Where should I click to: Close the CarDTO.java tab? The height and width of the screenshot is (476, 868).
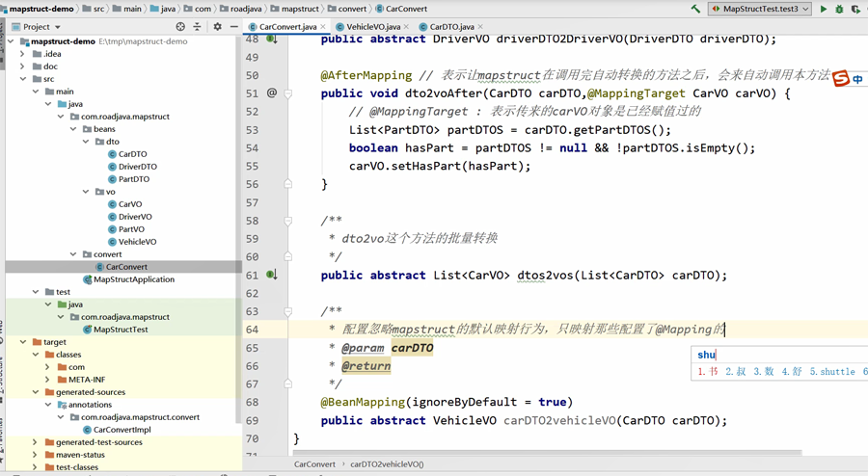pyautogui.click(x=480, y=27)
